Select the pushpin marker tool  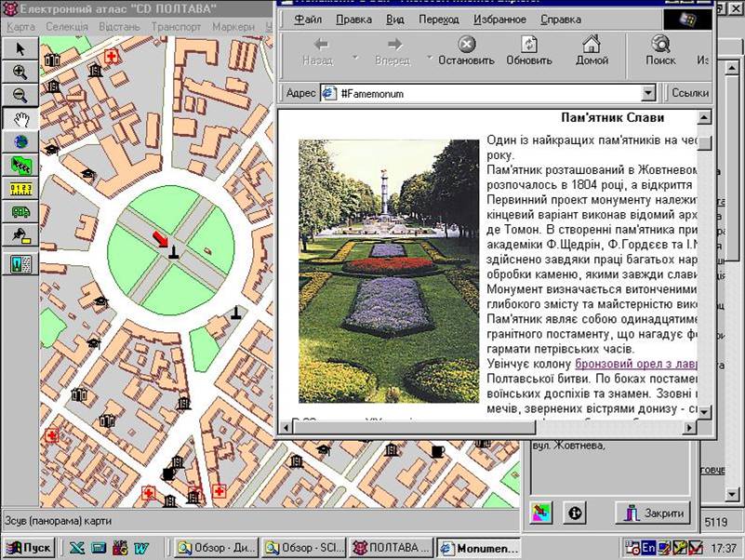[x=20, y=237]
